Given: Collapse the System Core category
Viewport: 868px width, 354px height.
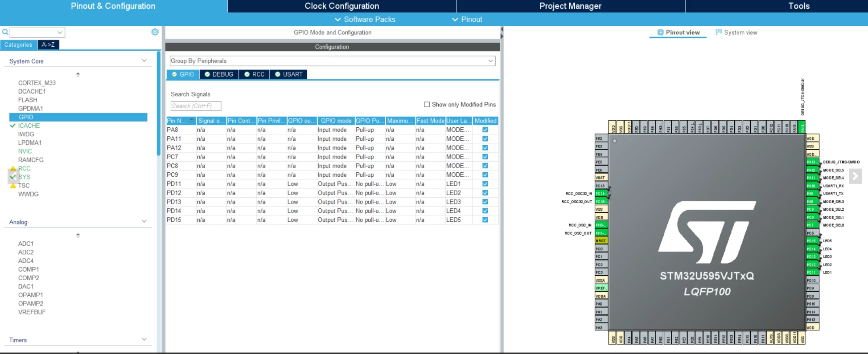Looking at the screenshot, I should pos(144,61).
